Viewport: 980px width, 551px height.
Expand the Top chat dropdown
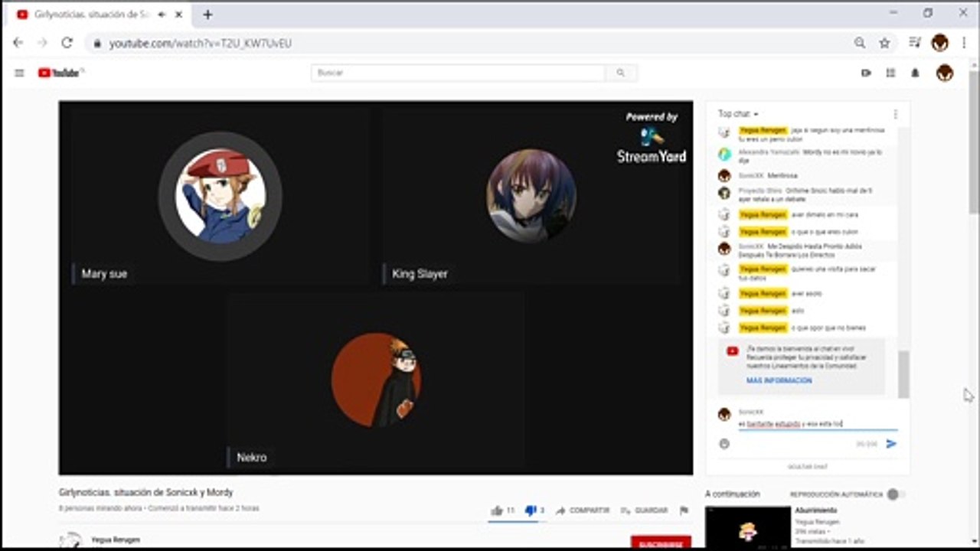click(738, 114)
